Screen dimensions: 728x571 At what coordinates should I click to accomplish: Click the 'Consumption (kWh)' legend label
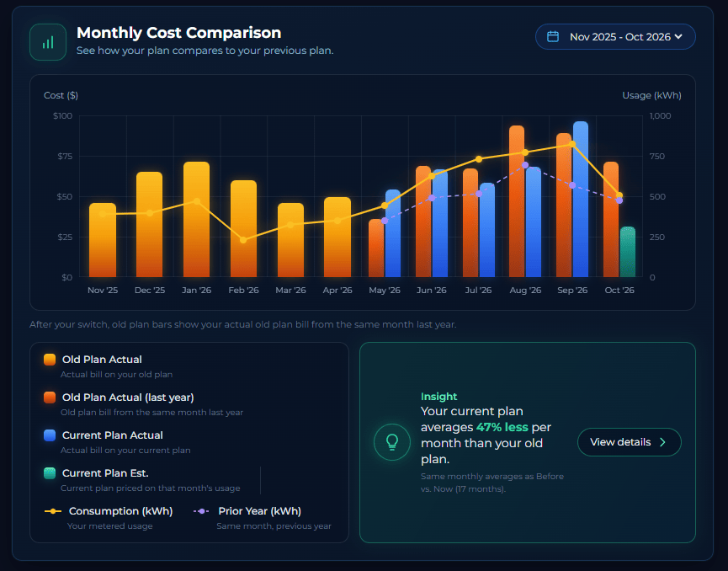120,511
